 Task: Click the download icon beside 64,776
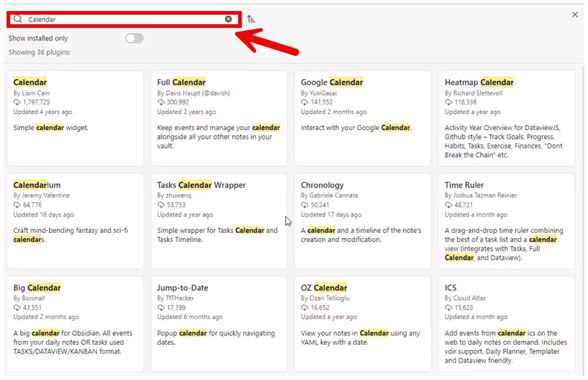pyautogui.click(x=17, y=205)
